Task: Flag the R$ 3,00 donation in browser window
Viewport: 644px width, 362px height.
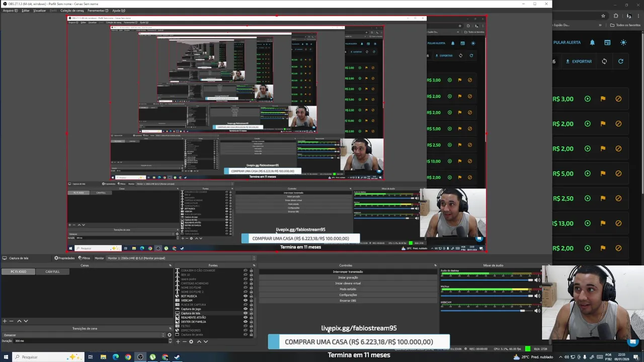Action: point(603,99)
